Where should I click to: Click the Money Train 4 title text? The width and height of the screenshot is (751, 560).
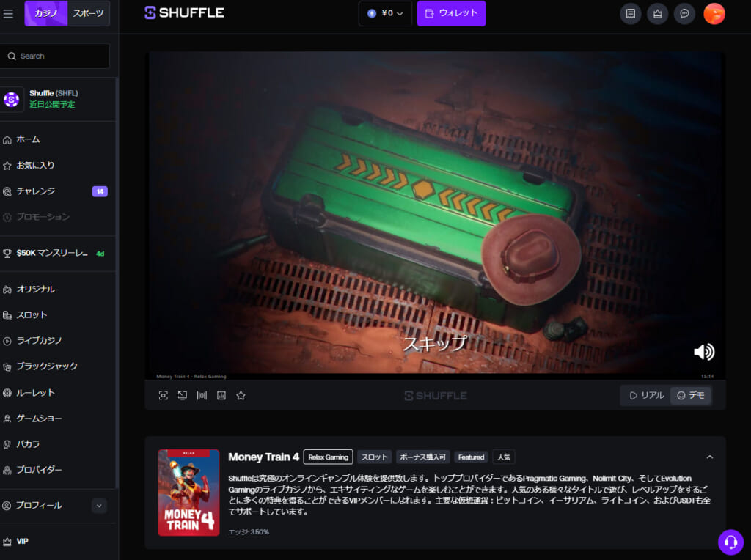click(x=263, y=457)
